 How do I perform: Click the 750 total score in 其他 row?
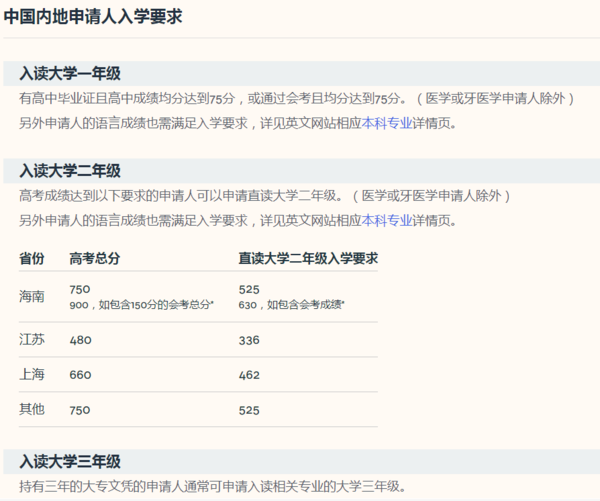coord(80,410)
